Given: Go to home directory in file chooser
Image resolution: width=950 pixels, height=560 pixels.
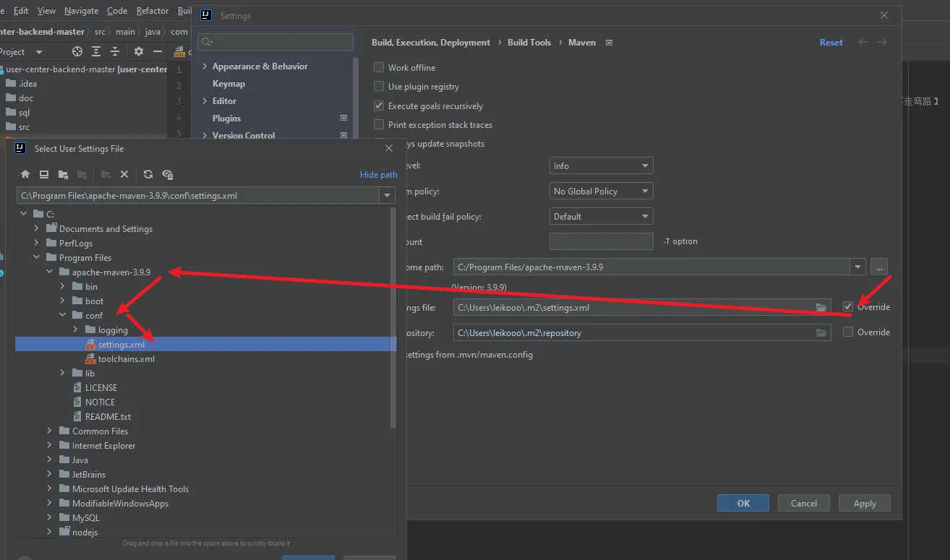Looking at the screenshot, I should tap(25, 174).
